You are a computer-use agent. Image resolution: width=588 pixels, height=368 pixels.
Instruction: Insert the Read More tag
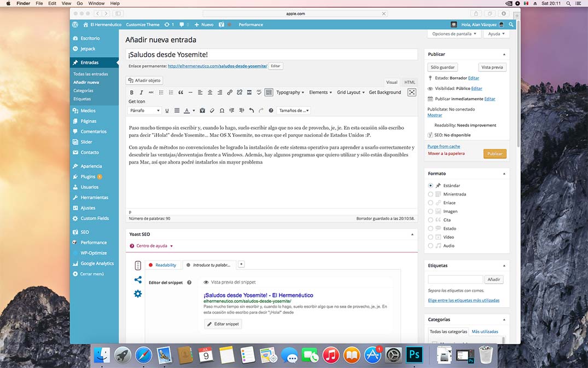[x=249, y=93]
